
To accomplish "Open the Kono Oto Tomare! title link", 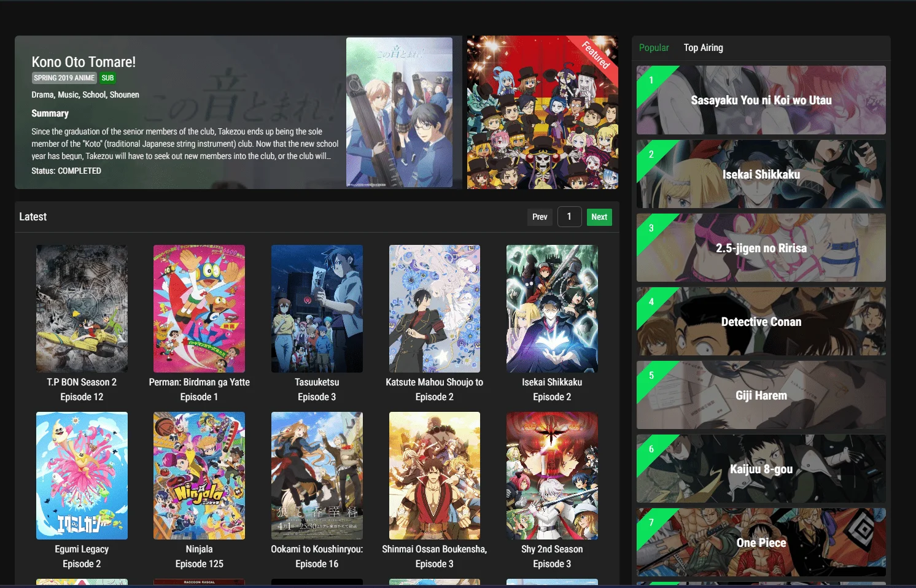I will point(83,62).
